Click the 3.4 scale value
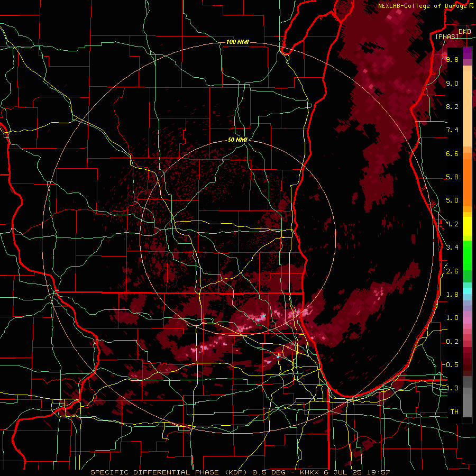This screenshot has width=476, height=476. (452, 248)
